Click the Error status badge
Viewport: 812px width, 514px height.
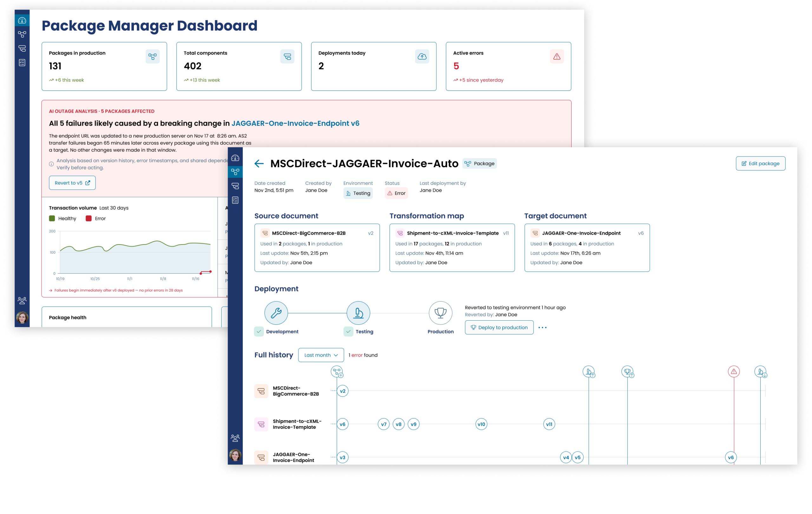pos(396,193)
